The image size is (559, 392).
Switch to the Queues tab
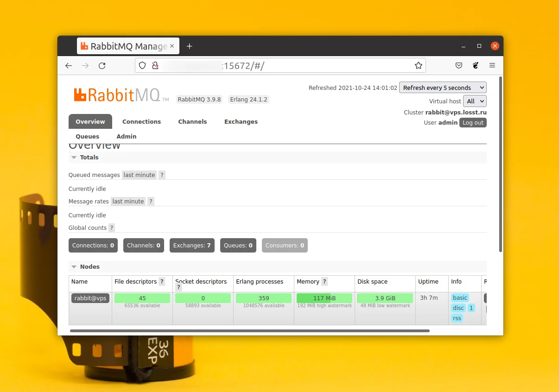pos(88,136)
